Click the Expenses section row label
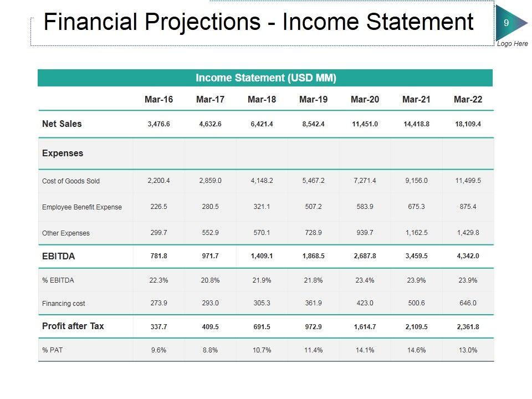Viewport: 532px width, 399px height. click(63, 154)
